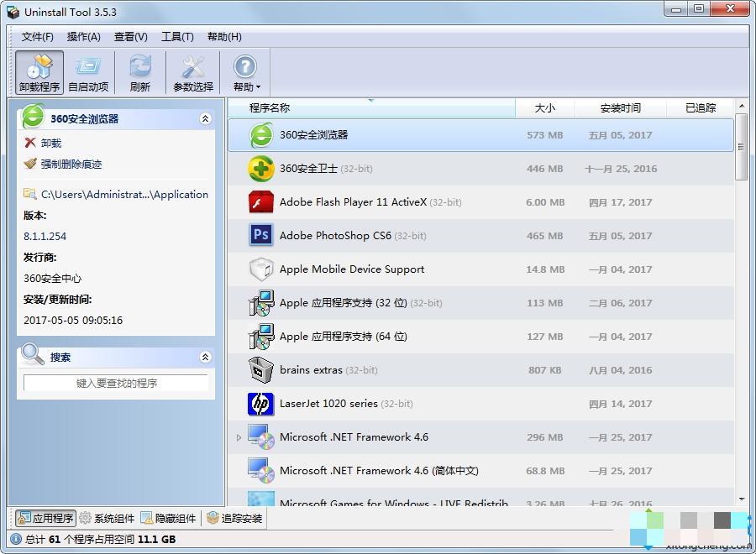Switch to the 隐藏组件 view
756x554 pixels.
(x=169, y=518)
